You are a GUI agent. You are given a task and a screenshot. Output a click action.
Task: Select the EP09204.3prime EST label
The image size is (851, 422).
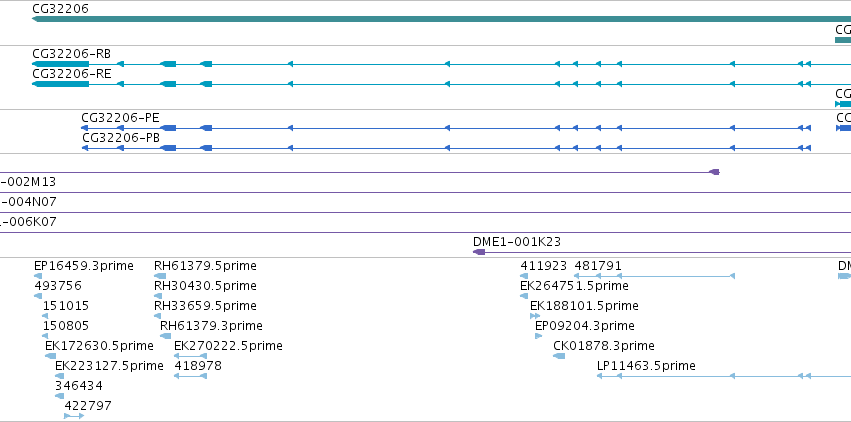[585, 326]
